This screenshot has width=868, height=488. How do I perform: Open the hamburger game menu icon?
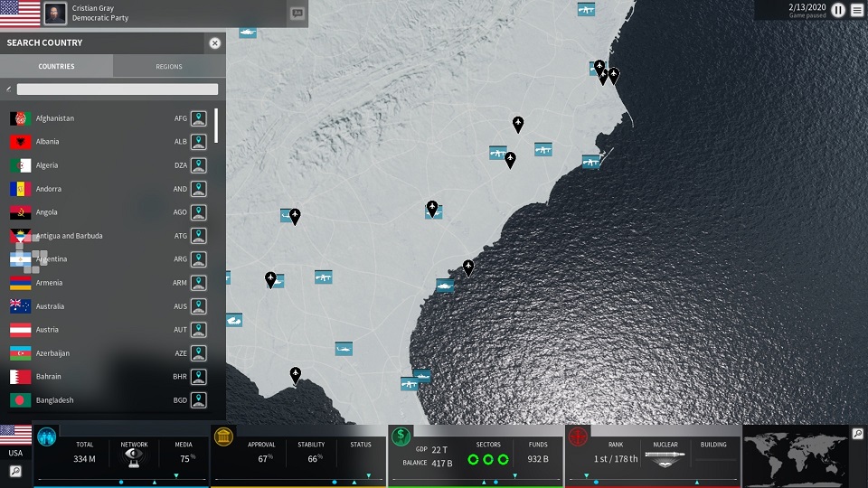[x=857, y=11]
